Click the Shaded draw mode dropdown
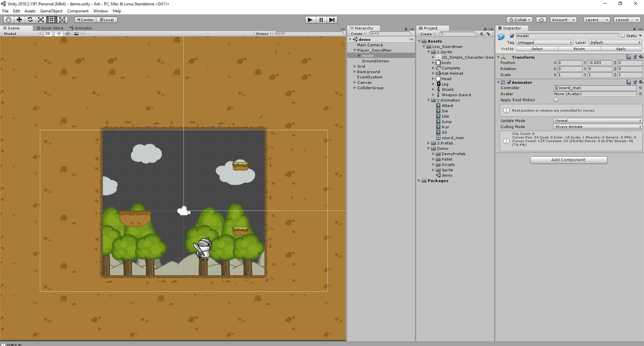Viewport: 644px width, 346px height. [x=21, y=34]
